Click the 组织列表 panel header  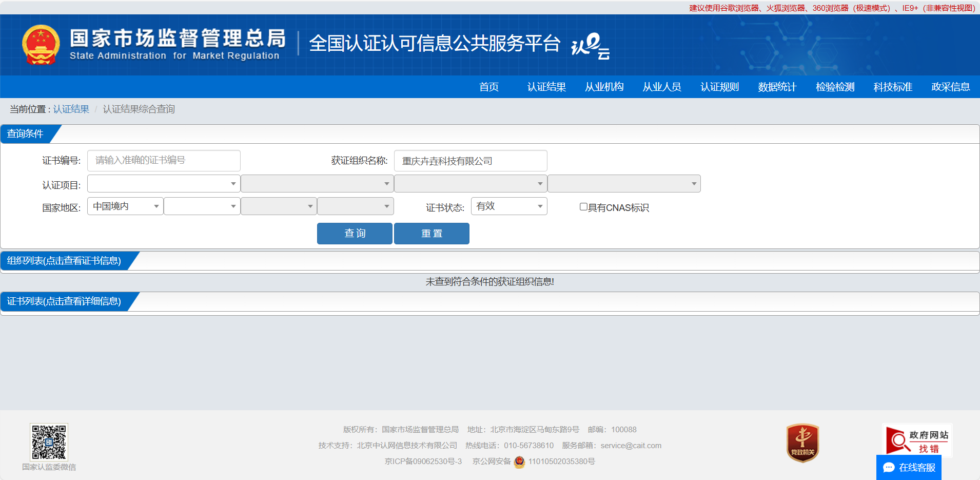[64, 261]
